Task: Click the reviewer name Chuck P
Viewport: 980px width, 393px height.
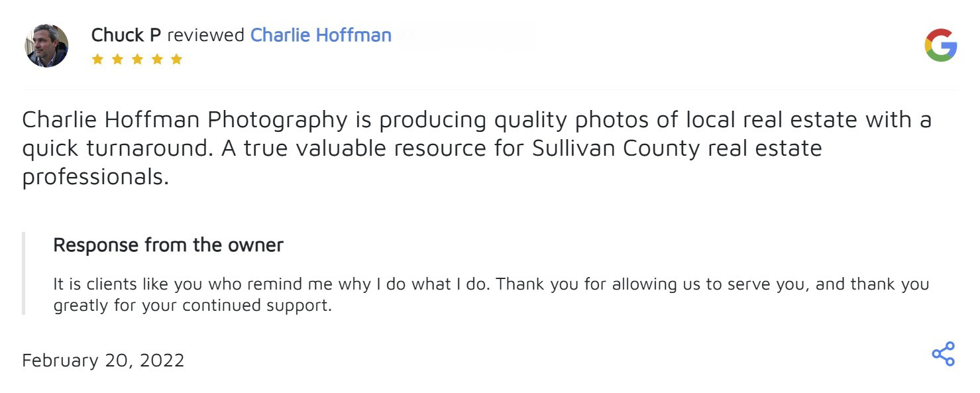Action: click(x=126, y=35)
